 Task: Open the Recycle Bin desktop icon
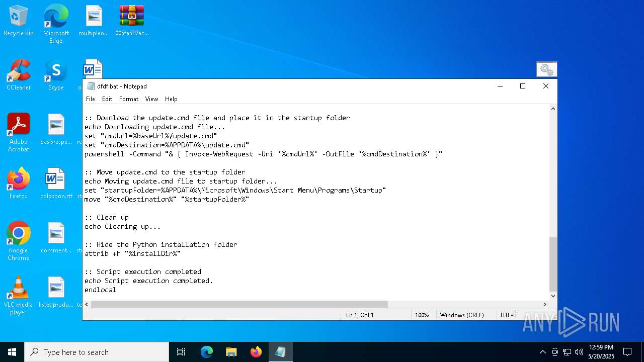coord(19,21)
